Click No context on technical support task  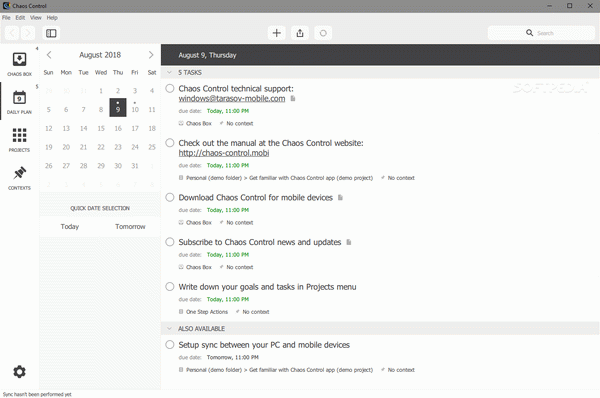click(x=240, y=124)
